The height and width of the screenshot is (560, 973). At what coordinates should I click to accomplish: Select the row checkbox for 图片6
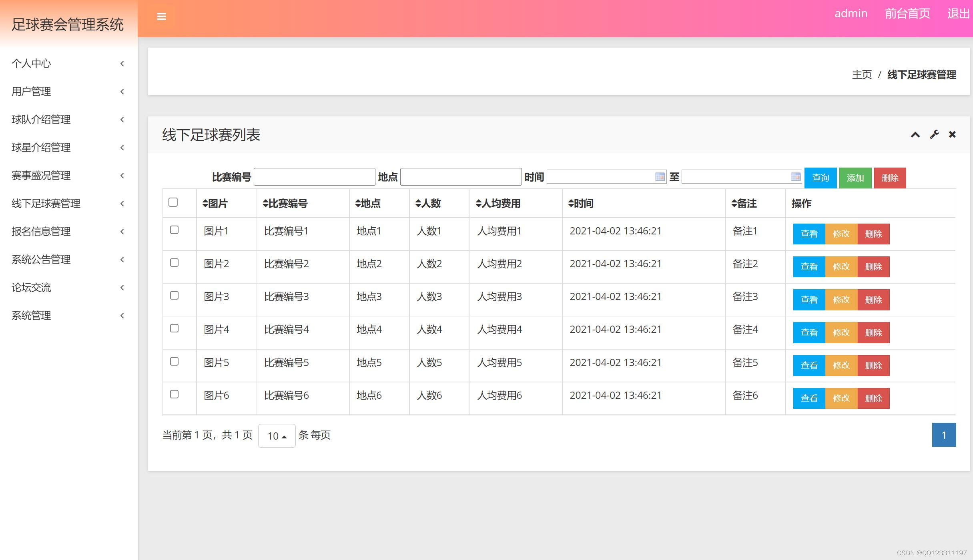(x=174, y=394)
